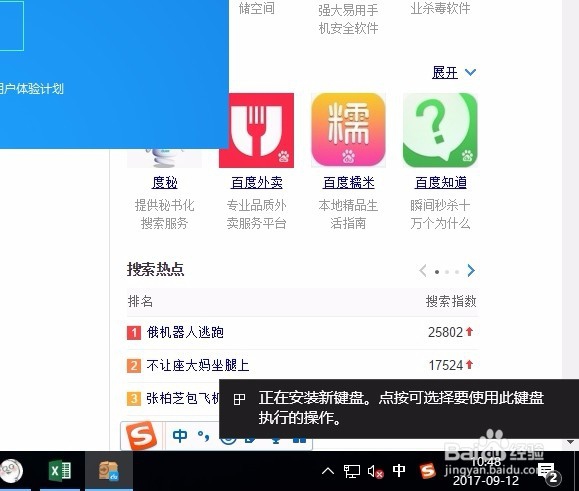The height and width of the screenshot is (491, 579).
Task: Click the 度秘 link
Action: coord(165,182)
